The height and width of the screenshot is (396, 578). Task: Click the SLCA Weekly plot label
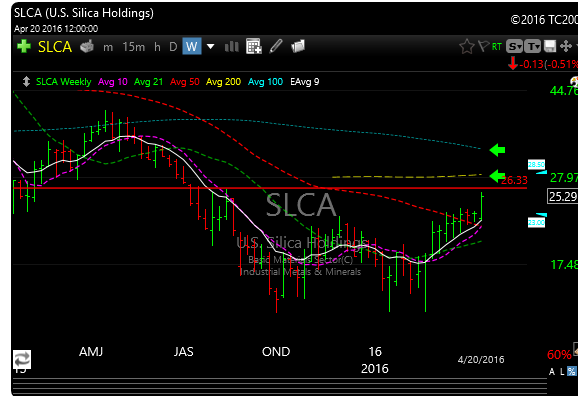pyautogui.click(x=63, y=82)
